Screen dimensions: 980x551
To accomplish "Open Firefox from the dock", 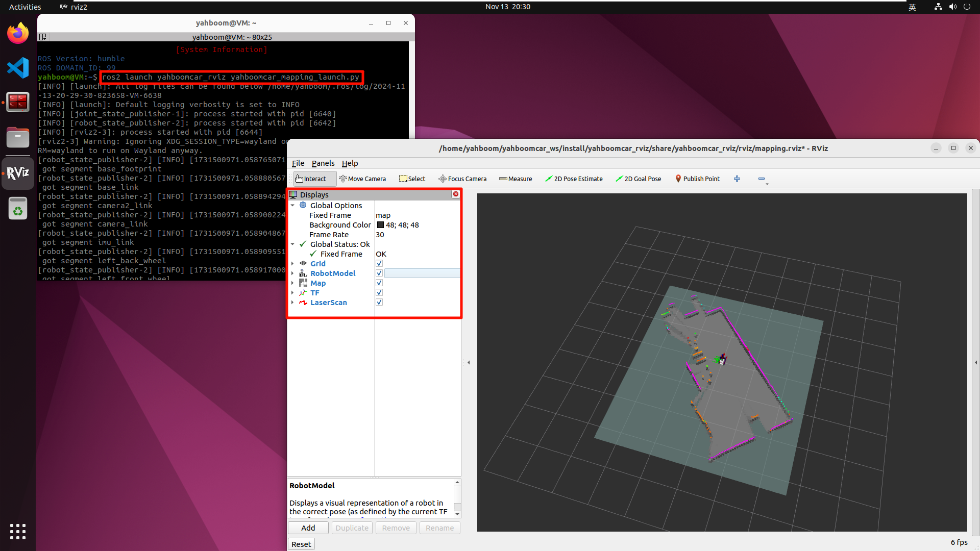I will point(18,34).
